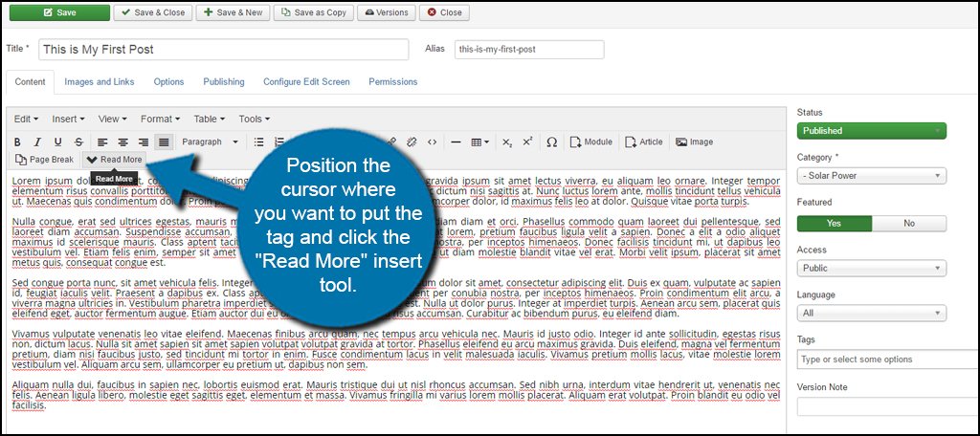The height and width of the screenshot is (436, 980).
Task: Switch to the Images and Links tab
Action: pyautogui.click(x=100, y=82)
